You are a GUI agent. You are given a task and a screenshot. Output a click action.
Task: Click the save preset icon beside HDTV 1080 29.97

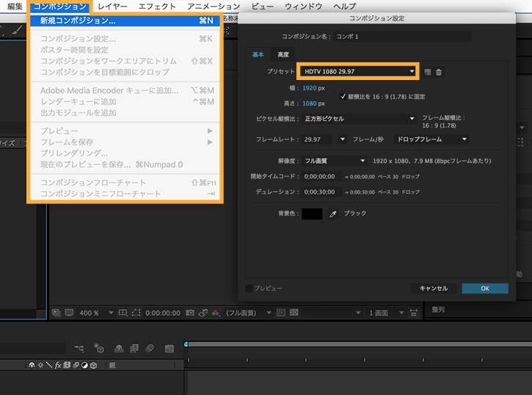(x=428, y=72)
